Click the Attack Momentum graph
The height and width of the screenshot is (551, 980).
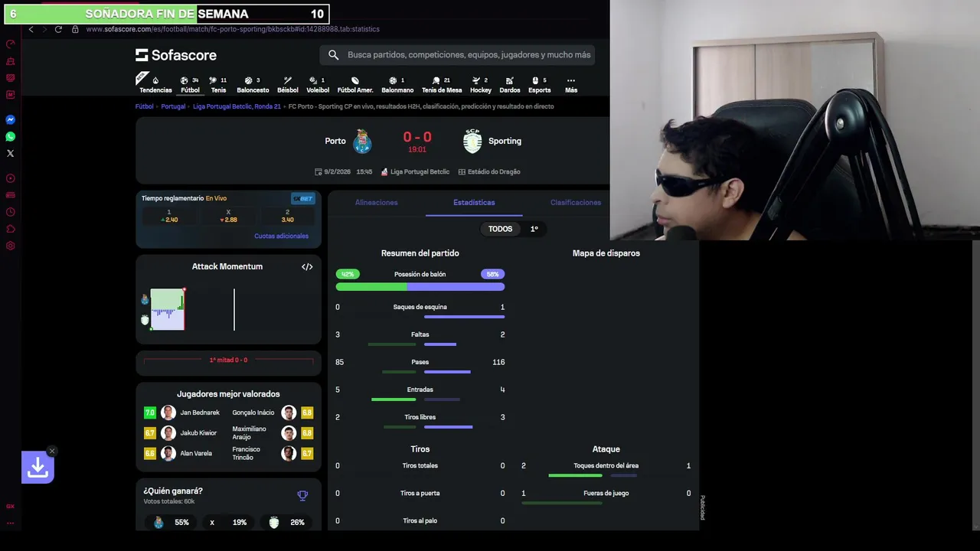pos(228,309)
